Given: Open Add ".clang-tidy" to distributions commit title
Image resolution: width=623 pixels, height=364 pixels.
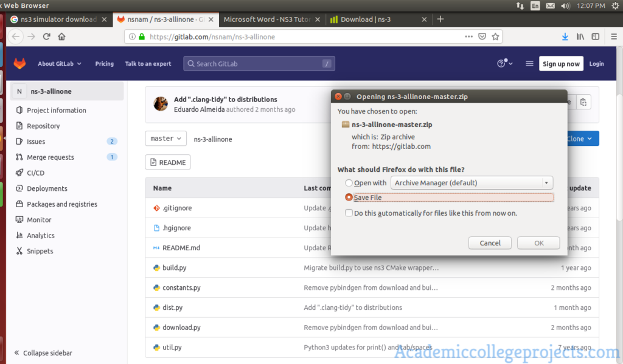Looking at the screenshot, I should [x=226, y=99].
